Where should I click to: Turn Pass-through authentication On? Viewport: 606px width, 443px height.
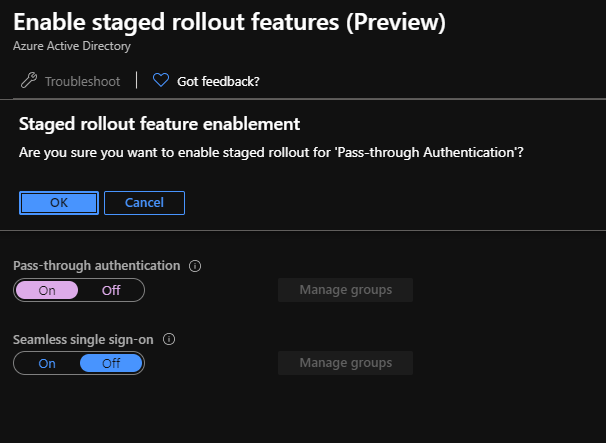pyautogui.click(x=47, y=290)
